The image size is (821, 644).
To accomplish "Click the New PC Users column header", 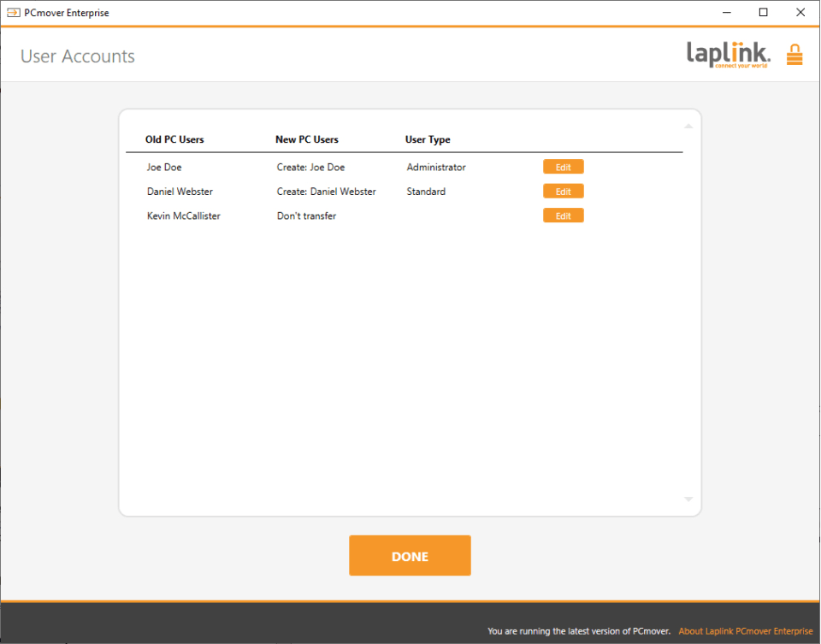I will tap(306, 139).
